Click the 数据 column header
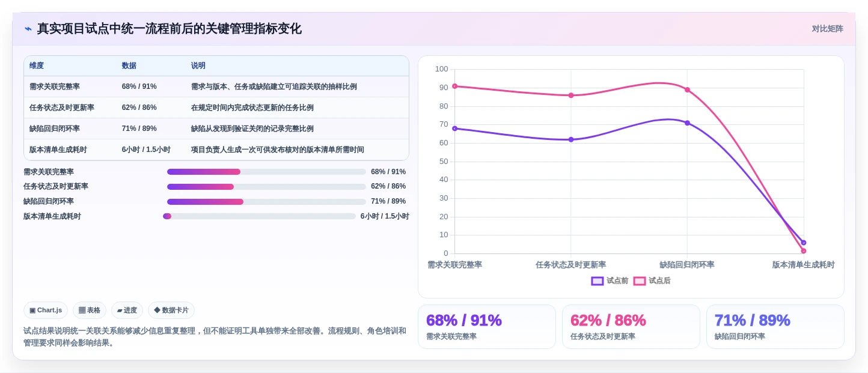Viewport: 868px width, 373px height. point(129,65)
